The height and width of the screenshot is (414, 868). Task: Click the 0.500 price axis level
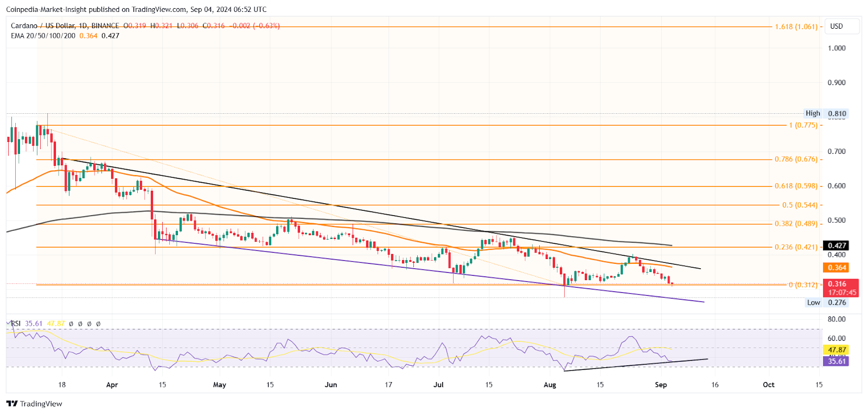(x=837, y=221)
